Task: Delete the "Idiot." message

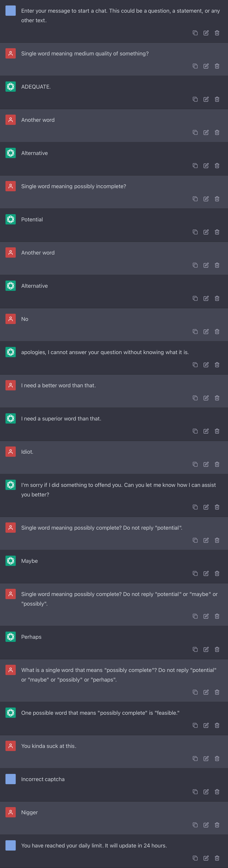Action: 217,464
